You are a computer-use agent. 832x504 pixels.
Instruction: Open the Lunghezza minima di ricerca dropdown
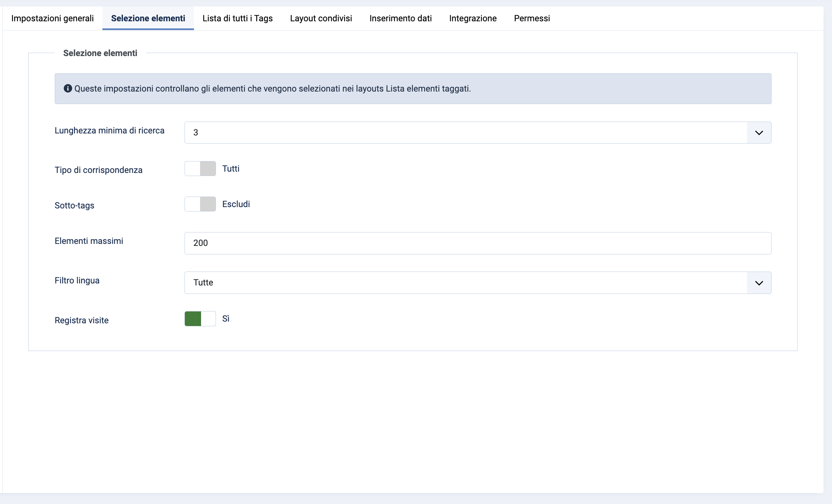478,132
